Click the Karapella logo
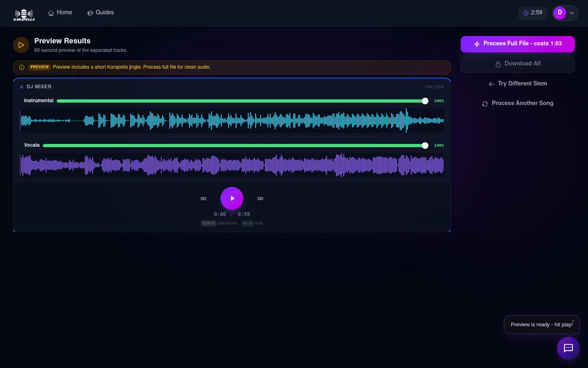Image resolution: width=588 pixels, height=368 pixels. 24,14
